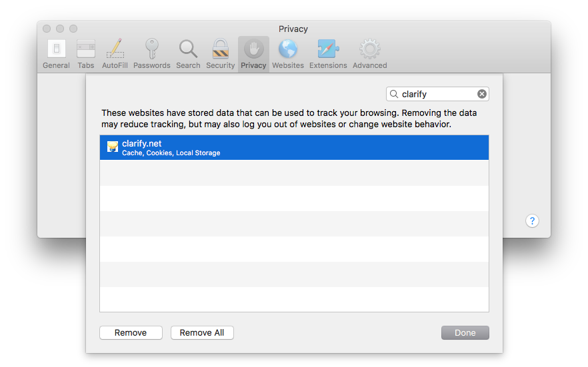Open the Advanced gear preferences
The height and width of the screenshot is (367, 588).
[x=369, y=54]
